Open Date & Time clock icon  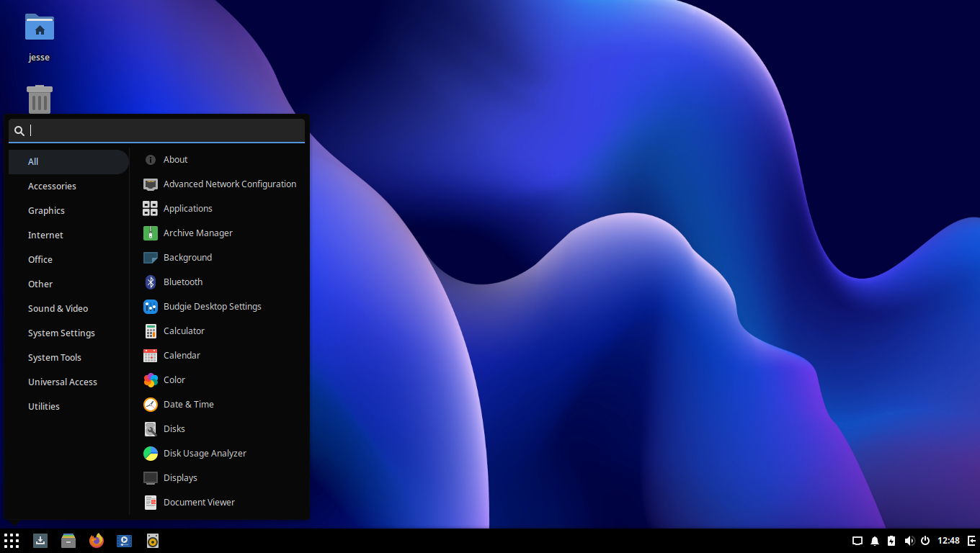tap(151, 405)
